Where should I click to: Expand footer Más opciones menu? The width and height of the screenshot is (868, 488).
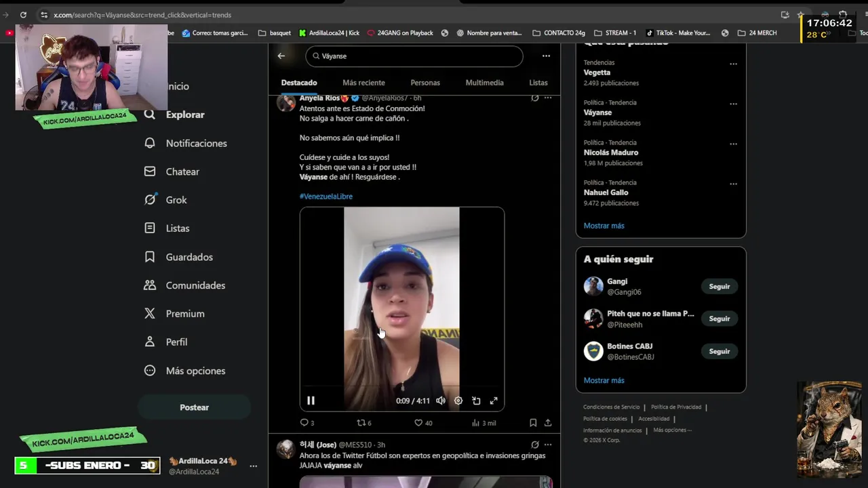click(x=672, y=430)
